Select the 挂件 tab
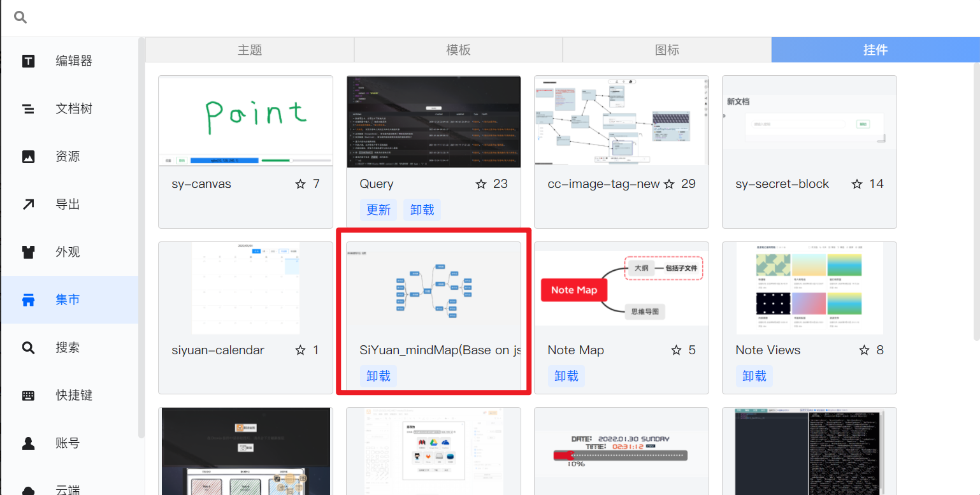980x495 pixels. (876, 50)
